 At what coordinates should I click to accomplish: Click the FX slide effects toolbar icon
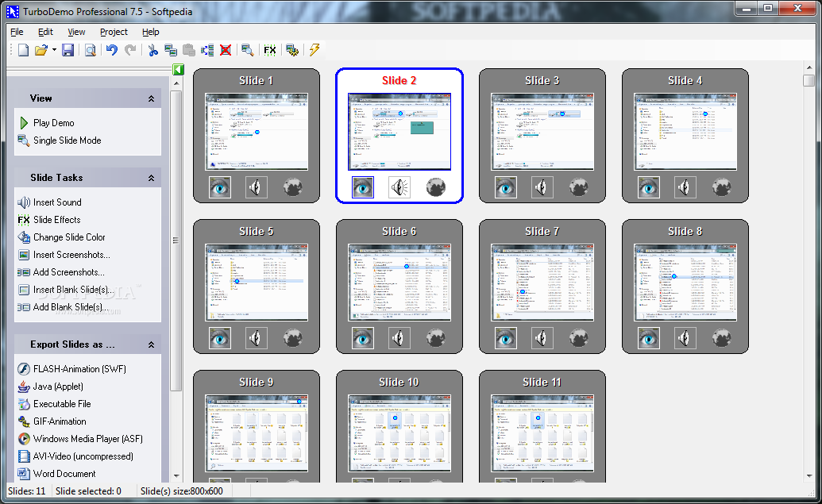tap(270, 50)
